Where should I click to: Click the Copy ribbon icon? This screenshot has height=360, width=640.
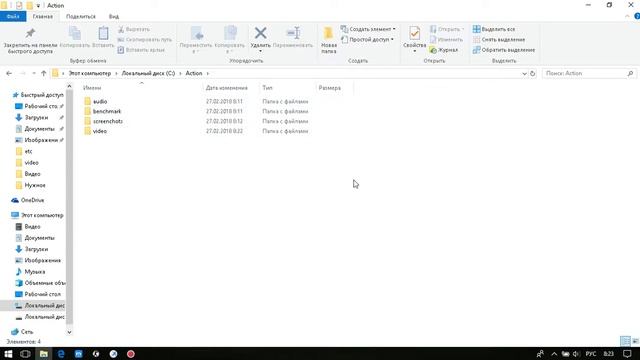75,38
